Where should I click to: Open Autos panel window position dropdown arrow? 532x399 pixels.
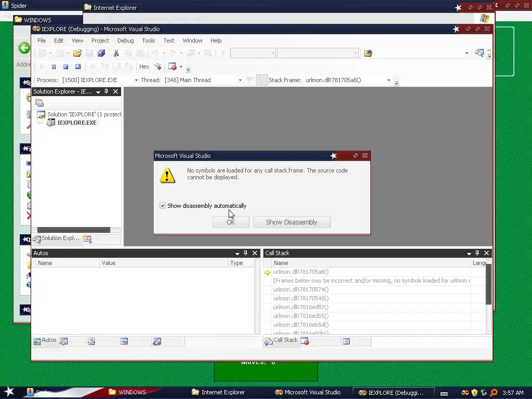coord(237,254)
